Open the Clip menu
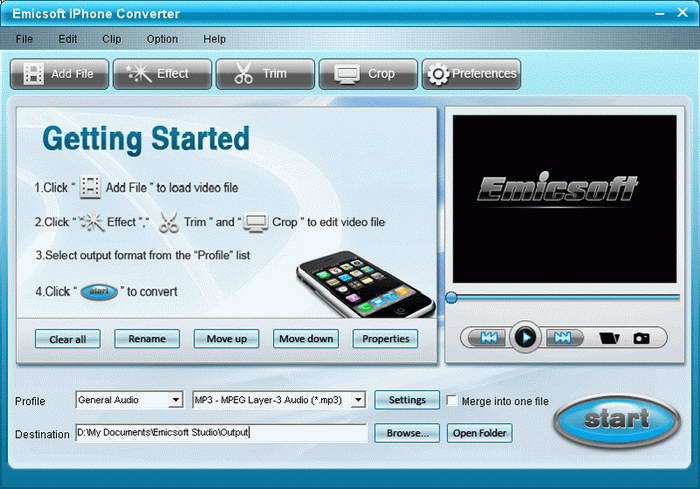Screen dimensions: 700x489 (x=112, y=39)
